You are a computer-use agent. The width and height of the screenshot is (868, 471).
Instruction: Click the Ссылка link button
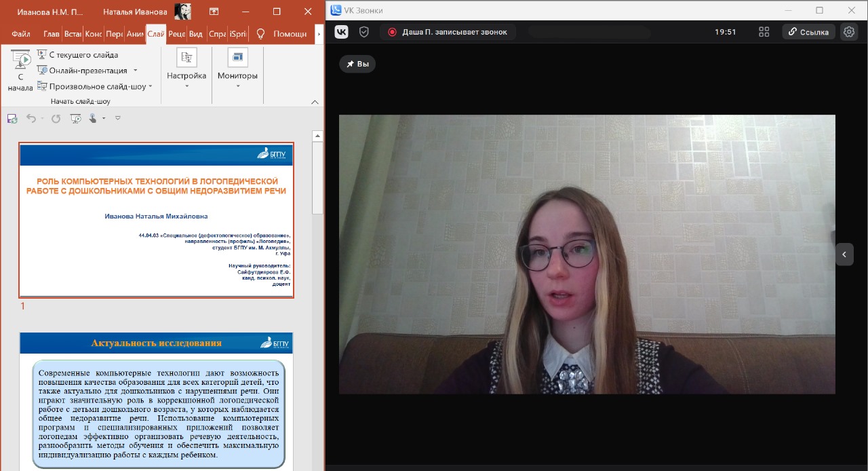tap(808, 32)
